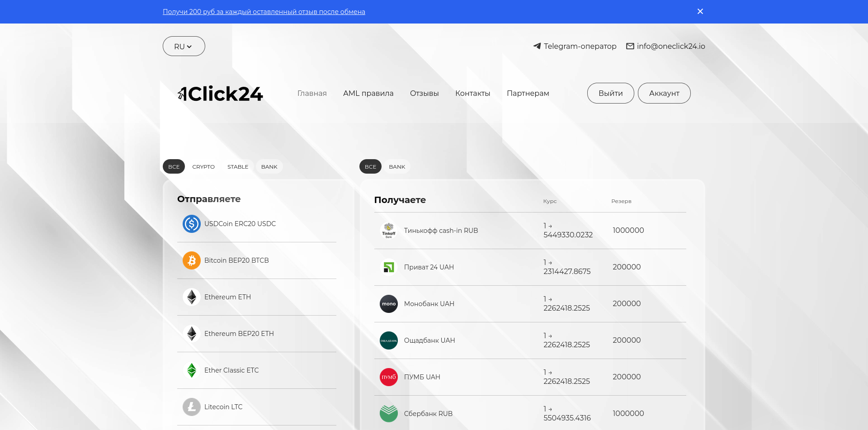868x430 pixels.
Task: Select Bitcoin BEP20 BTCB currency
Action: pyautogui.click(x=257, y=260)
